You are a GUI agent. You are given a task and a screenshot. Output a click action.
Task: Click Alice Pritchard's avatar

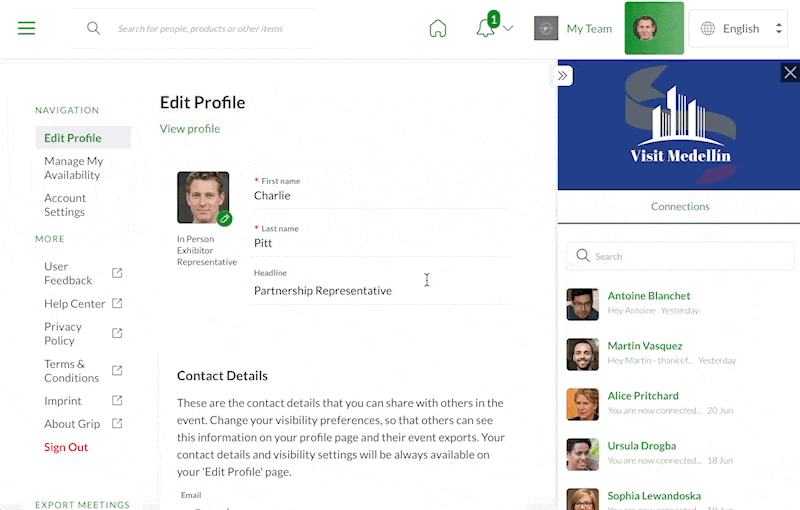(x=583, y=404)
